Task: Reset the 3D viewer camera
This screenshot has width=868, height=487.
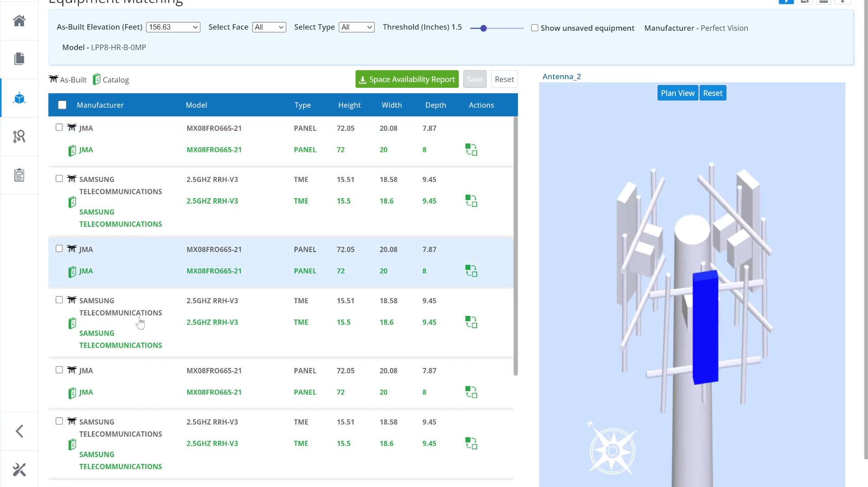Action: [x=713, y=93]
